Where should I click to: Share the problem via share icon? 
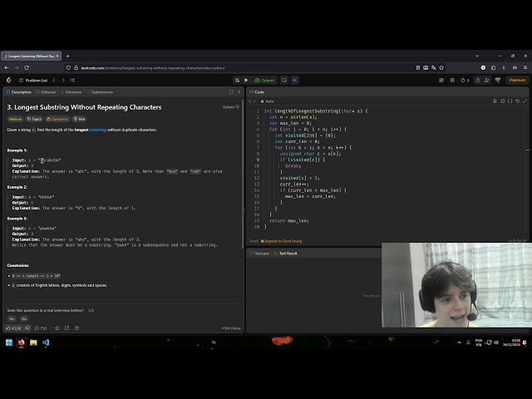(66, 328)
